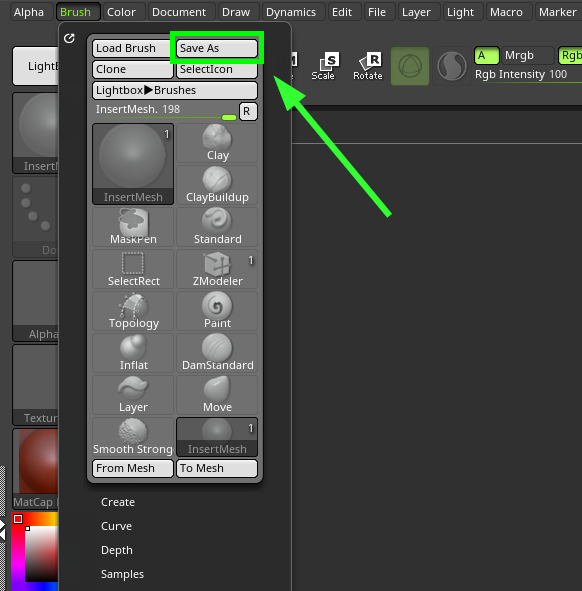Click the R reset button by the slider
The image size is (582, 591).
(x=248, y=112)
